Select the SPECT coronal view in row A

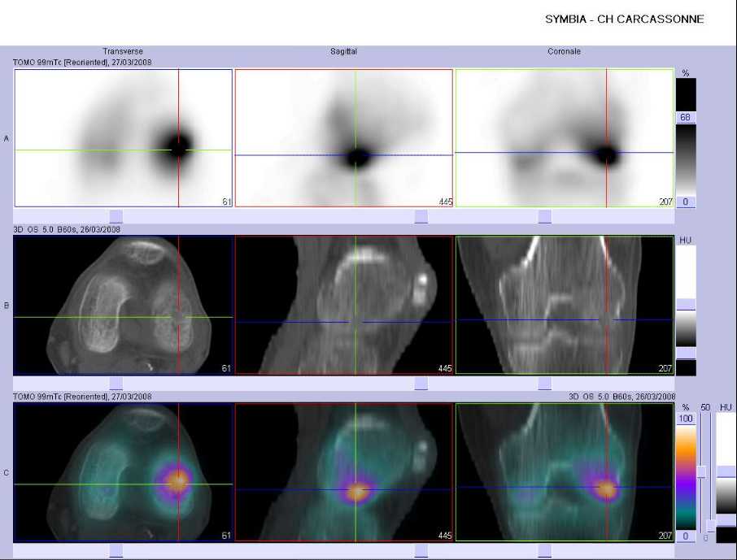(x=565, y=138)
